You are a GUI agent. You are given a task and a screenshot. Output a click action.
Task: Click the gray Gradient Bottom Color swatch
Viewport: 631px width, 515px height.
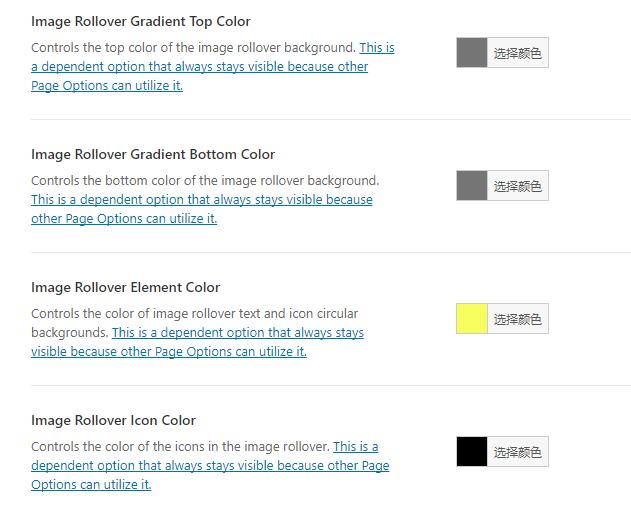point(471,186)
